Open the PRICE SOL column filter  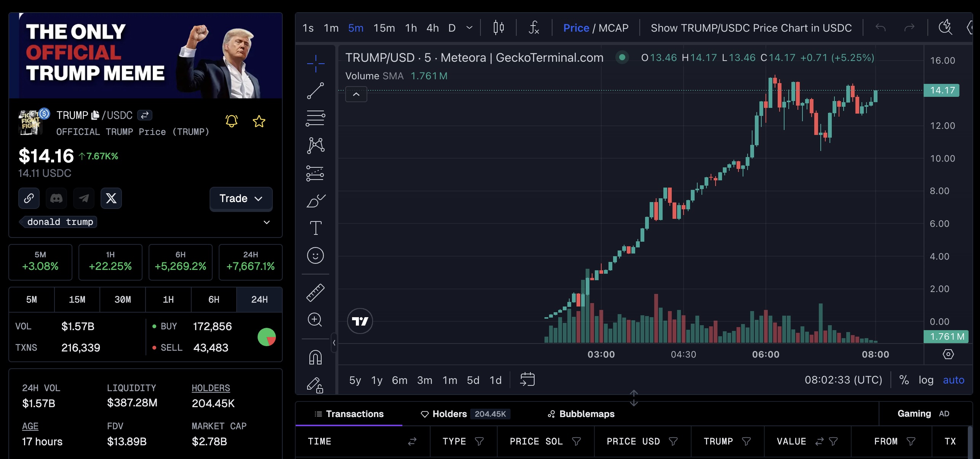pos(576,441)
